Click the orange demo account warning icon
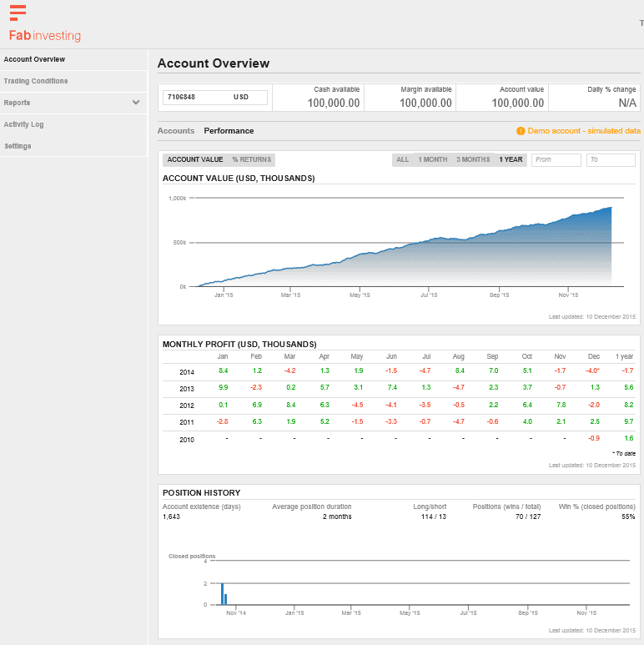644x645 pixels. pos(521,131)
